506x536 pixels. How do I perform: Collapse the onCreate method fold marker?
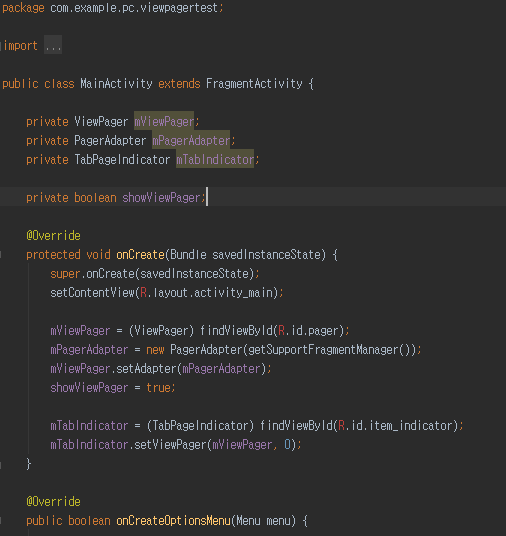click(x=1, y=255)
